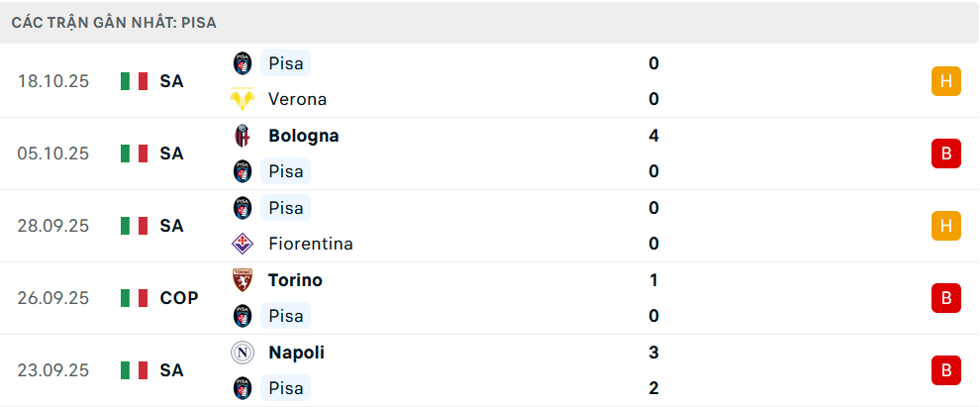Click the red B result badge for Napoli match

[x=946, y=370]
